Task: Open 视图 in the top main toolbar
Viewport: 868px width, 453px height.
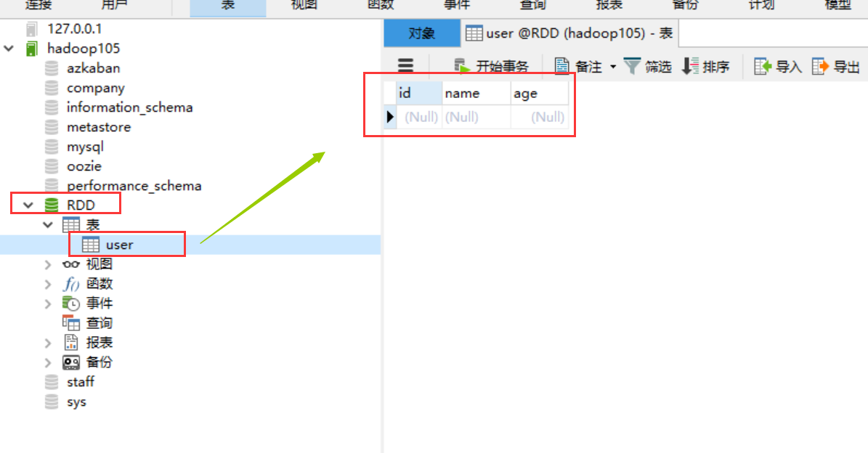Action: (304, 6)
